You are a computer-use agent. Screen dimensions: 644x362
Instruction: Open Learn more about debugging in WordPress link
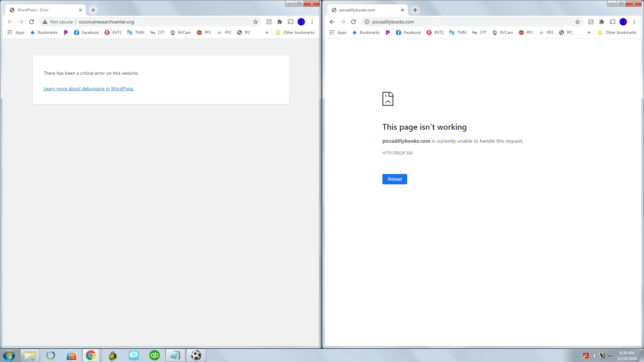(x=89, y=88)
